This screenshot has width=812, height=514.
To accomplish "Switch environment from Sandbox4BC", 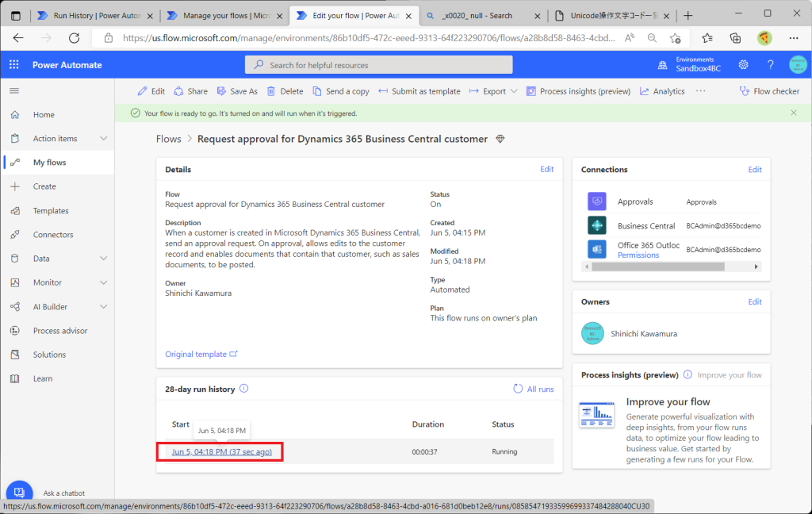I will (x=698, y=64).
